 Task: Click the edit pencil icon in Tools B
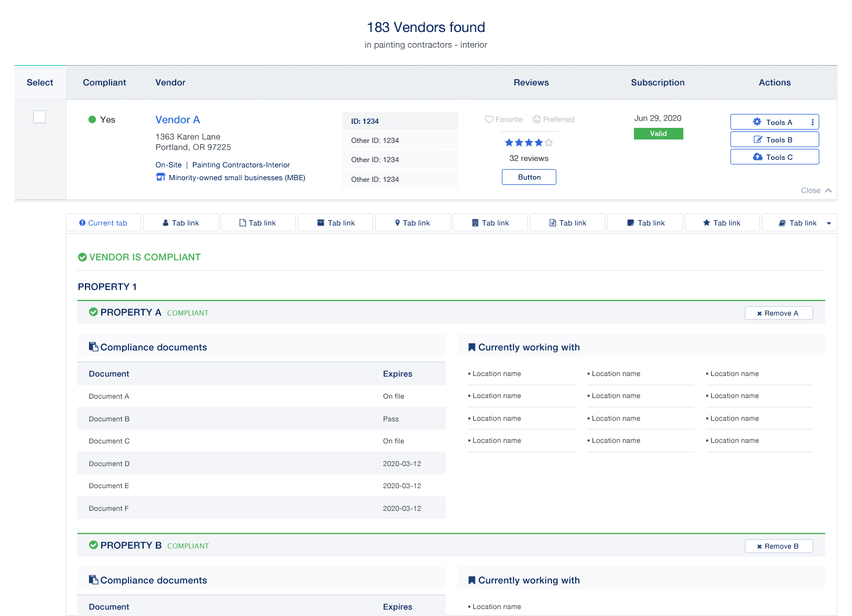pyautogui.click(x=758, y=139)
